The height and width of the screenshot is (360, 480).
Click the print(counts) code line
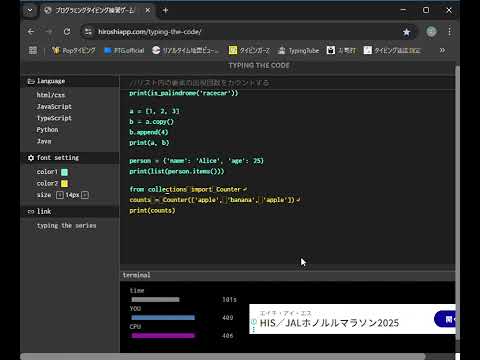(152, 211)
